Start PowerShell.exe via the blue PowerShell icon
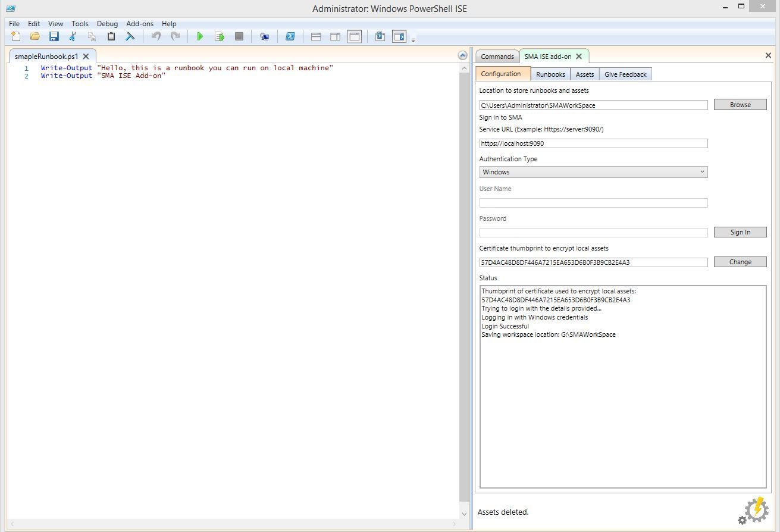Image resolution: width=780 pixels, height=532 pixels. point(290,36)
